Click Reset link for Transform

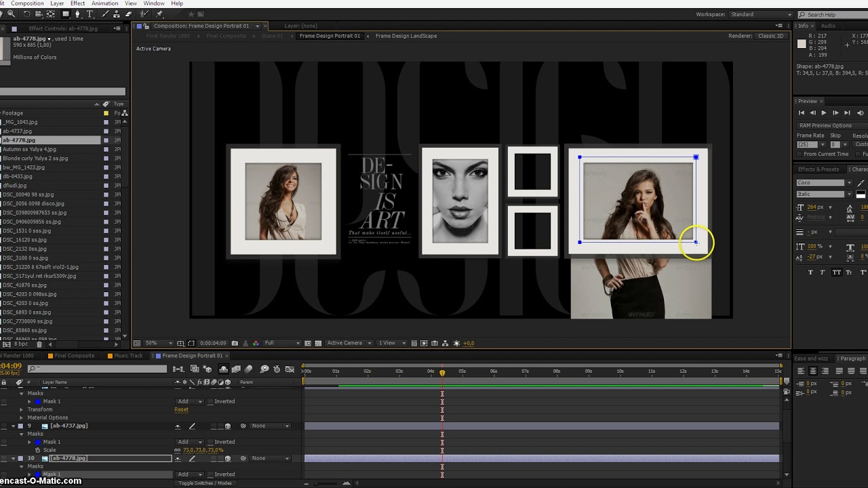coord(181,409)
